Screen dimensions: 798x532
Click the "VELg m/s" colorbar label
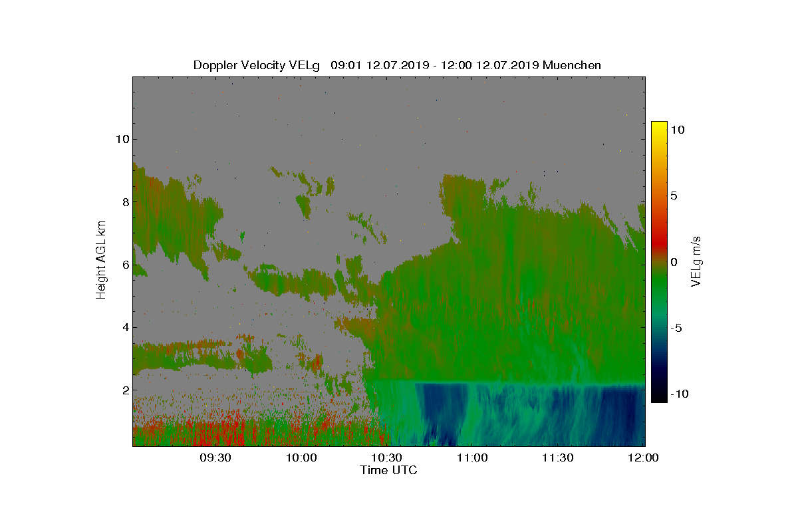pos(696,261)
